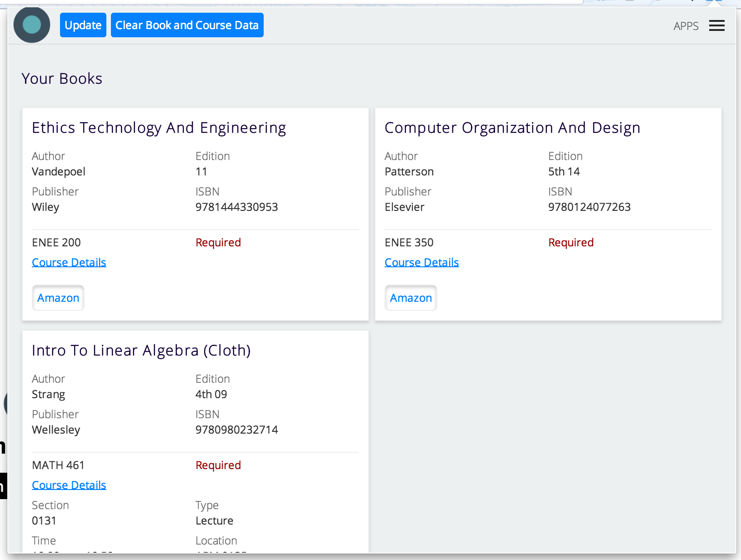Image resolution: width=741 pixels, height=560 pixels.
Task: Open Course Details for ENEE 350
Action: (421, 262)
